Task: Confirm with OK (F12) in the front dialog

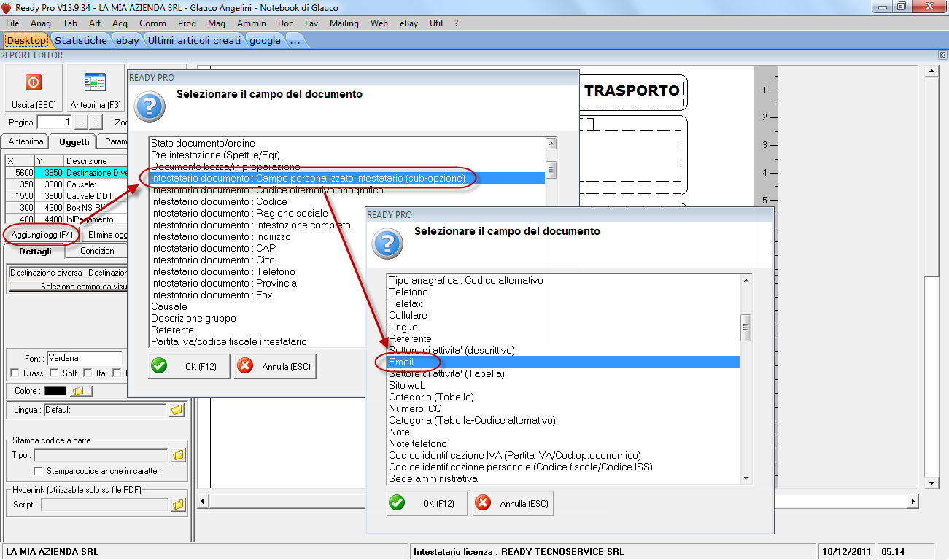Action: [427, 503]
